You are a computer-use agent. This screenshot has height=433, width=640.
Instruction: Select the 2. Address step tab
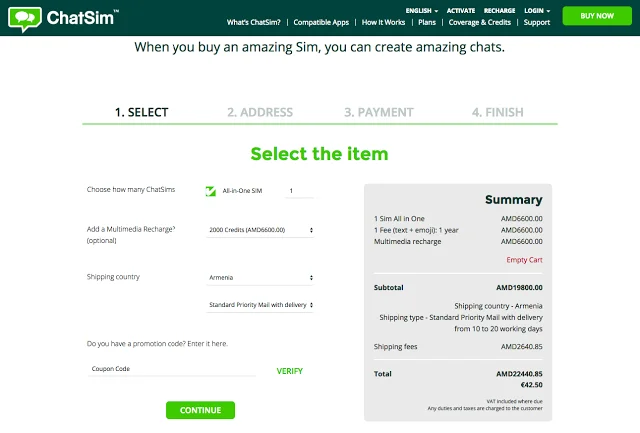(x=259, y=112)
